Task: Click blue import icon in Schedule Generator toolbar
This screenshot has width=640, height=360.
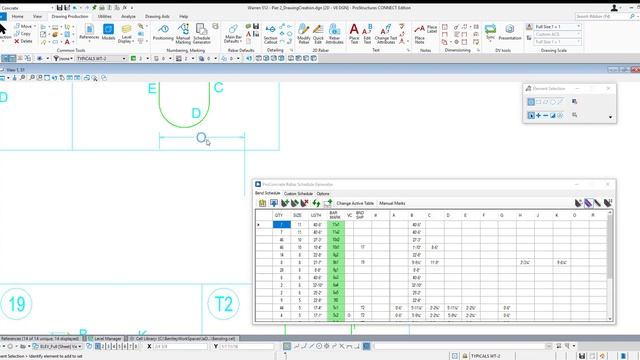Action: tap(273, 203)
